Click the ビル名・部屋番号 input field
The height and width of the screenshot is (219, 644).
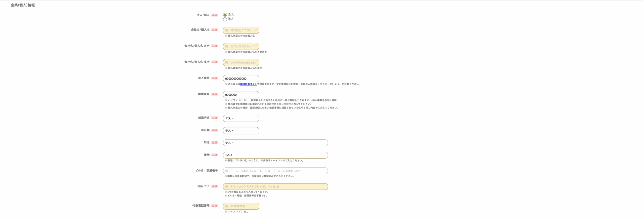275,171
